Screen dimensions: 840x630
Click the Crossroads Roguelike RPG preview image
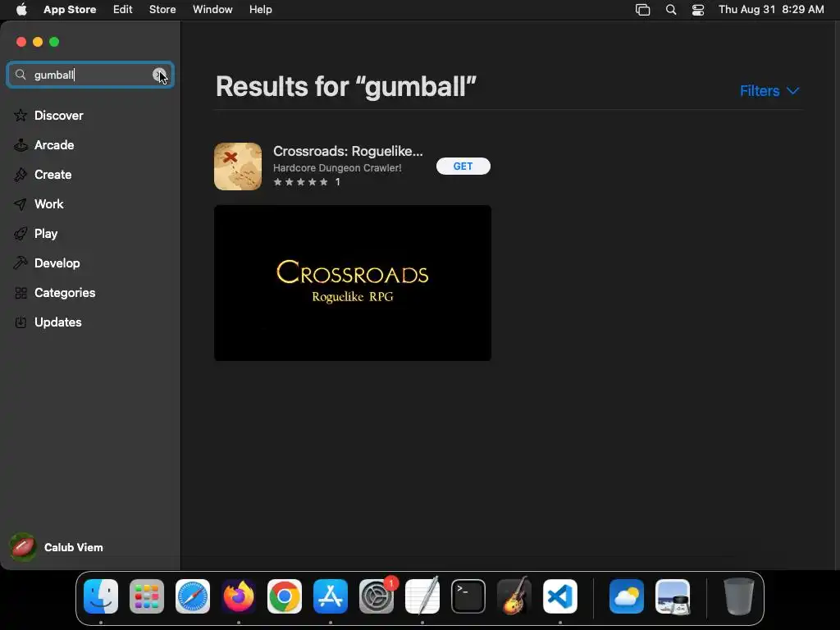point(353,283)
